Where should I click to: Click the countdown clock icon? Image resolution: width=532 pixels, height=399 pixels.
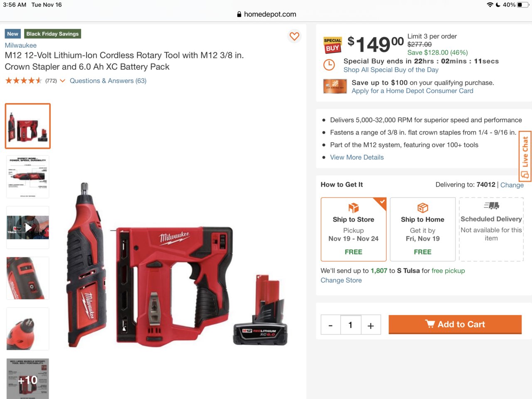click(329, 65)
